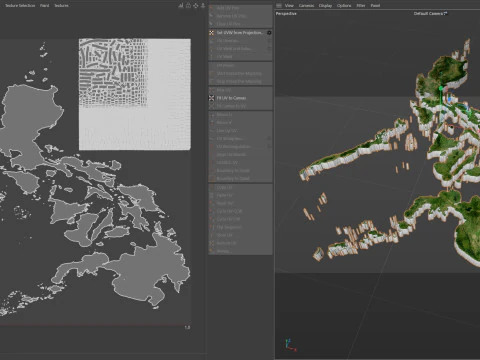The width and height of the screenshot is (480, 360).
Task: Select UV Weld command
Action: click(240, 57)
